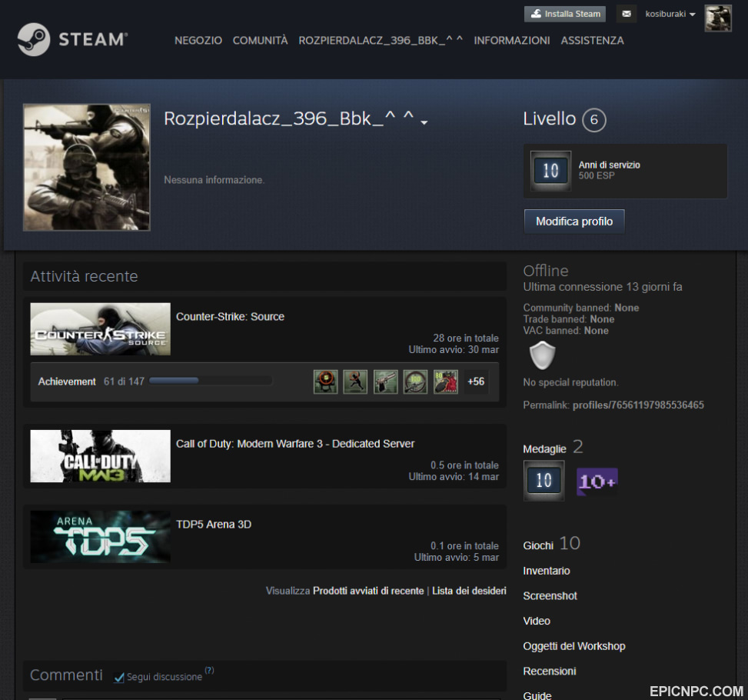This screenshot has height=700, width=748.
Task: Click the first Counter-Strike achievement icon
Action: click(x=325, y=382)
